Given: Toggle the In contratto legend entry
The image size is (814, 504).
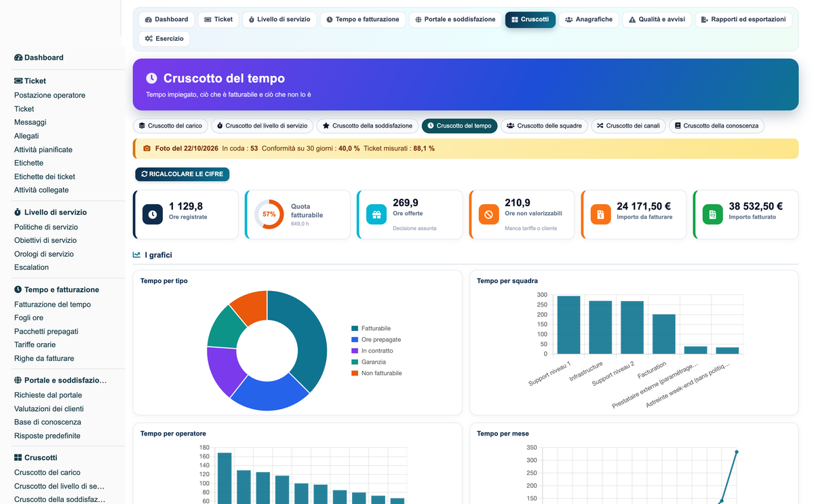Looking at the screenshot, I should coord(372,351).
